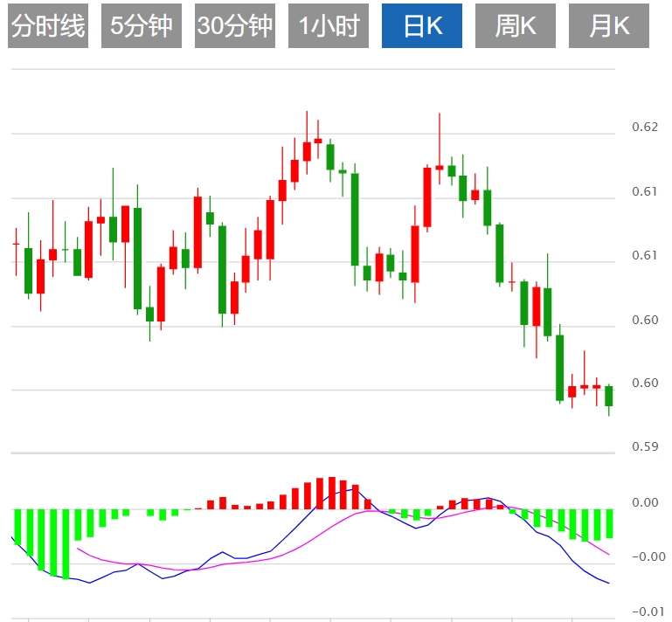Click the last green MACD bar at far right
The image size is (672, 622).
pos(609,523)
